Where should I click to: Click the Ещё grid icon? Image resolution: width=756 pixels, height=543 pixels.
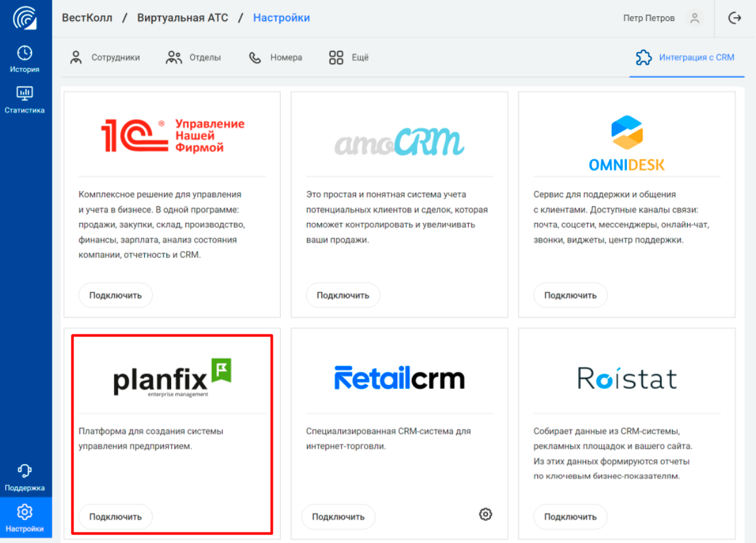336,58
